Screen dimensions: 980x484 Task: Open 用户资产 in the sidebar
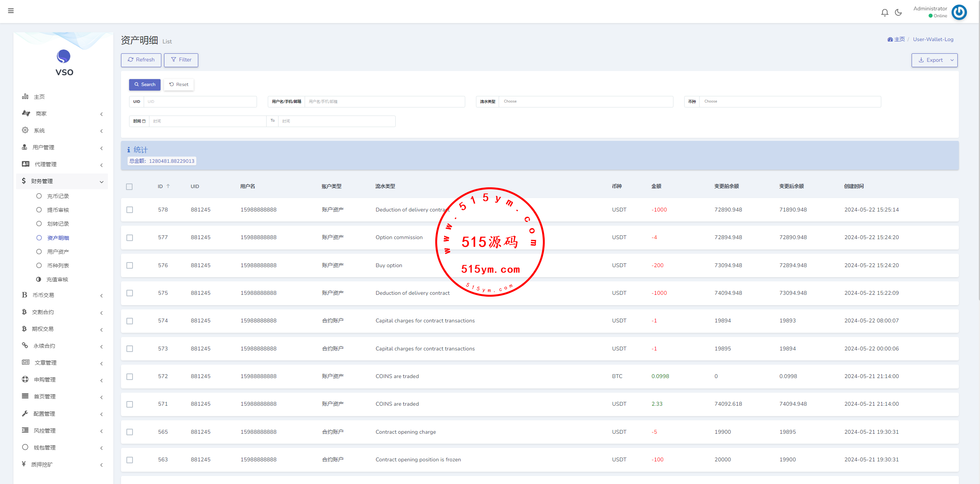58,252
